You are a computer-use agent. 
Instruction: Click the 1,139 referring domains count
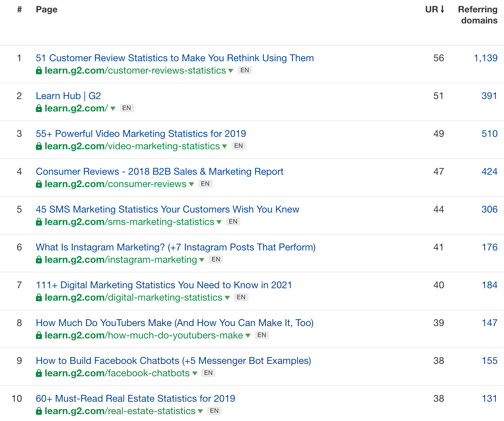coord(485,58)
